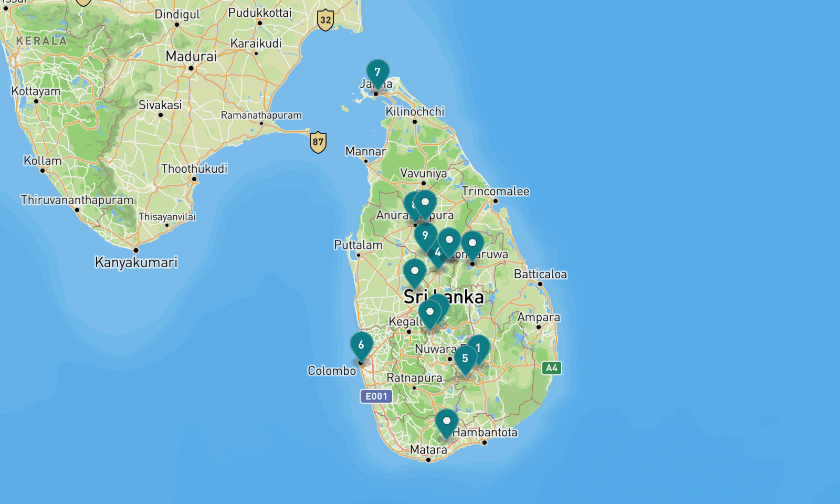The image size is (840, 504).
Task: Click the Trincomalee city label
Action: (x=496, y=191)
